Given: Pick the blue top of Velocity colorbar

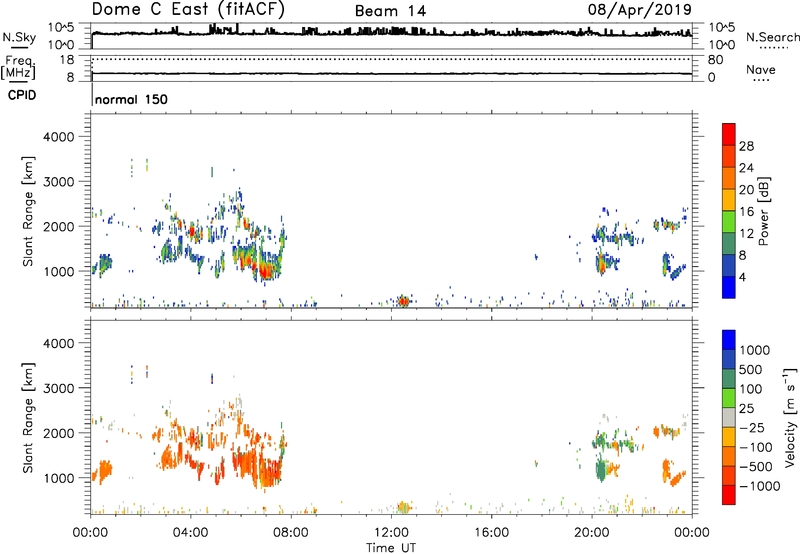Looking at the screenshot, I should (x=729, y=340).
